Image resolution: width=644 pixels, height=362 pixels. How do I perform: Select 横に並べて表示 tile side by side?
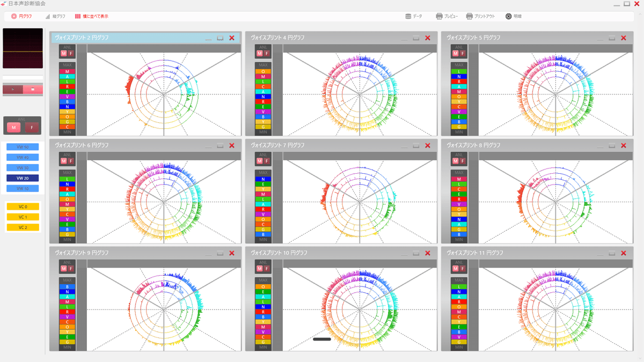tap(91, 16)
